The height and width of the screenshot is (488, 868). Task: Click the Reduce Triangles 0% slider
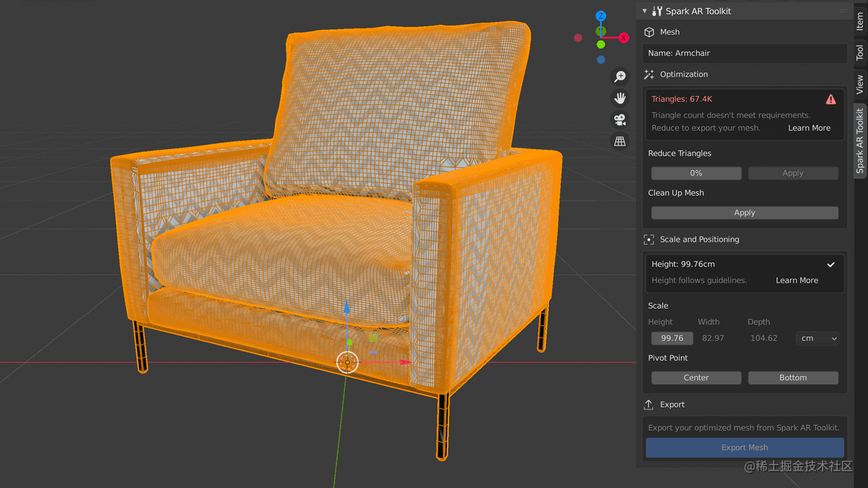point(696,173)
